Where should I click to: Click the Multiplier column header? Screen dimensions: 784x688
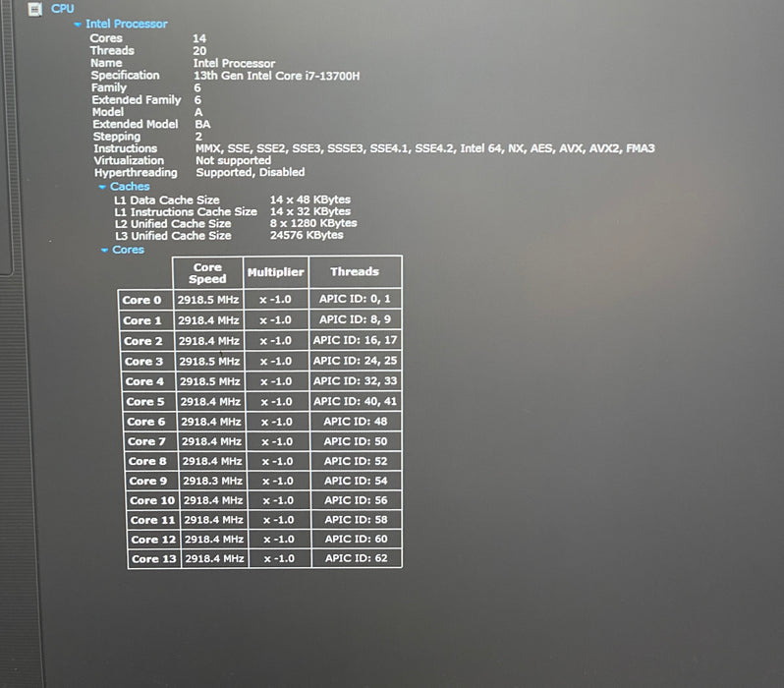click(x=275, y=272)
